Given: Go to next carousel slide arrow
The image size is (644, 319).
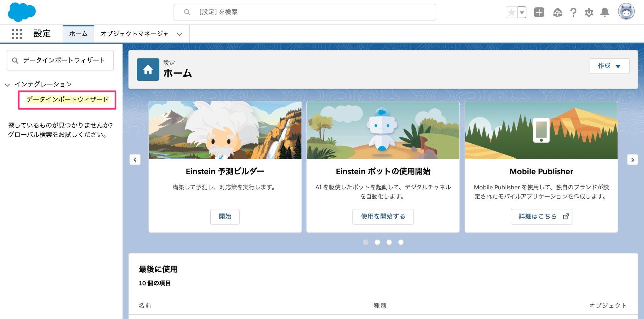Looking at the screenshot, I should (632, 159).
